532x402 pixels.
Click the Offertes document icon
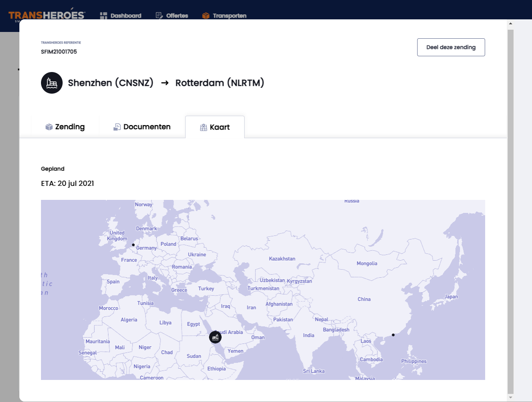pos(159,16)
